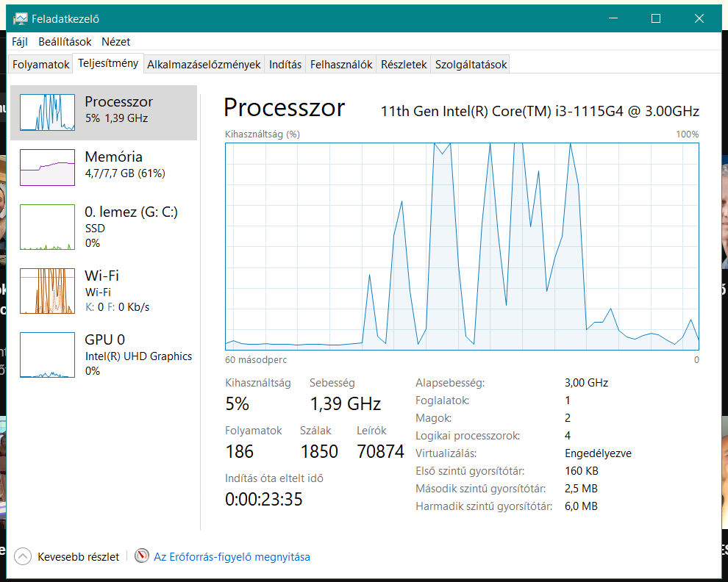Open the Indítás tab
The image size is (728, 582).
coord(285,64)
